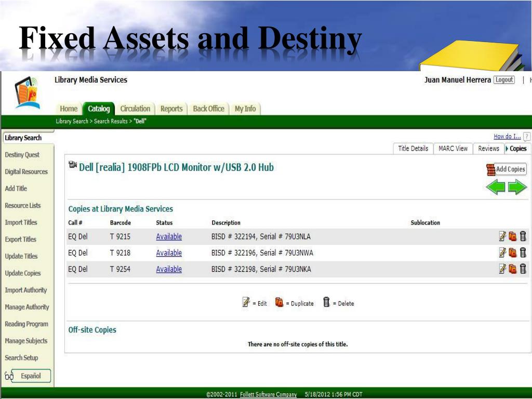Screen dimensions: 532x399
Task: Open Update Titles in the sidebar
Action: pyautogui.click(x=21, y=256)
